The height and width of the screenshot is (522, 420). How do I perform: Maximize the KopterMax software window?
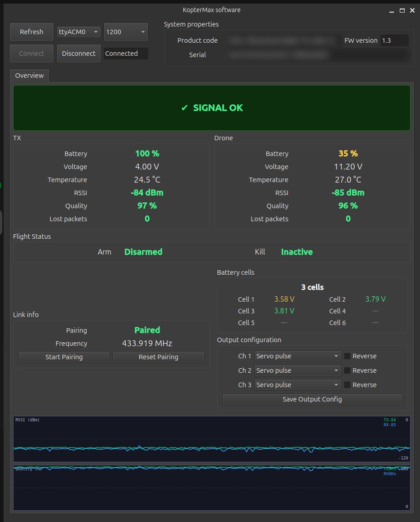(402, 11)
